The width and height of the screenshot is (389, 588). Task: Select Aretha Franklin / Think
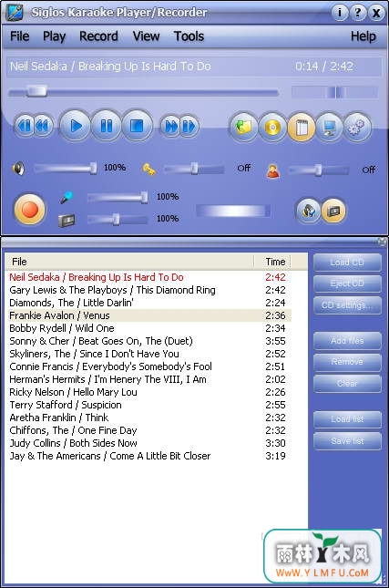pos(148,418)
